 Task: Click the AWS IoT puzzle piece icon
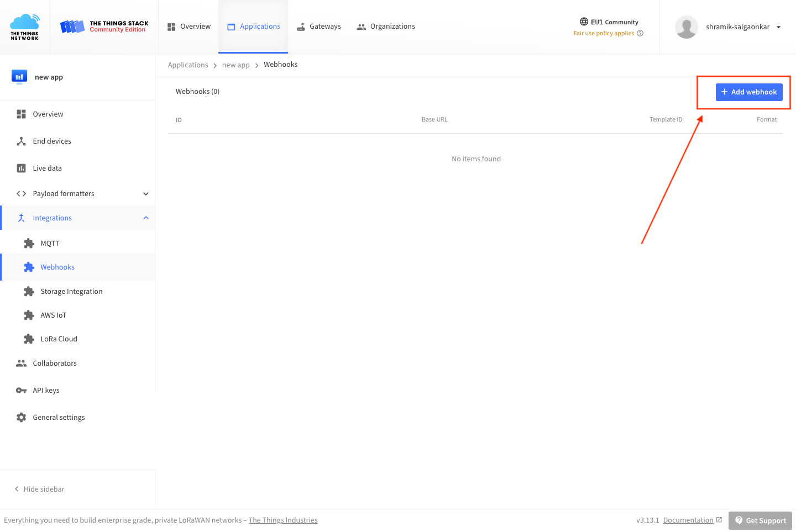tap(29, 315)
